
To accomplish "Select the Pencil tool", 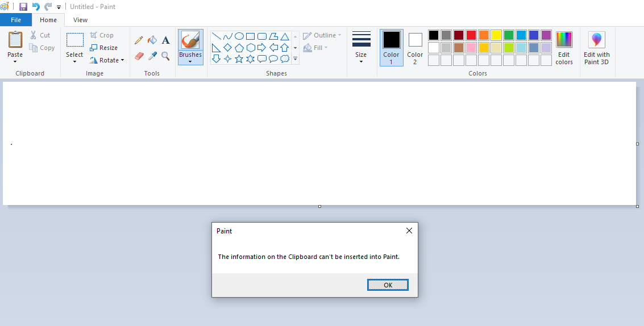I will click(x=139, y=40).
